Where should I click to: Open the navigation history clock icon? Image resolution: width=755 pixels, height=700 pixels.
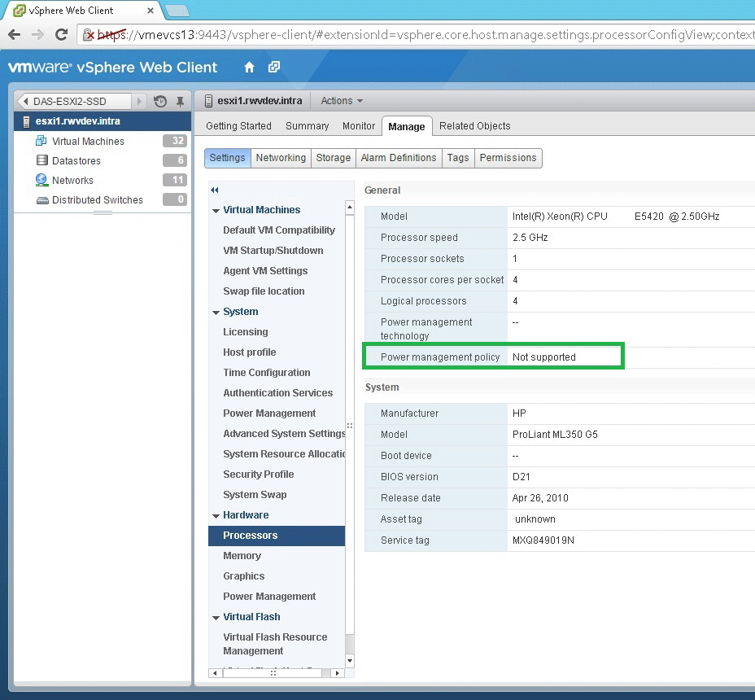click(x=160, y=101)
